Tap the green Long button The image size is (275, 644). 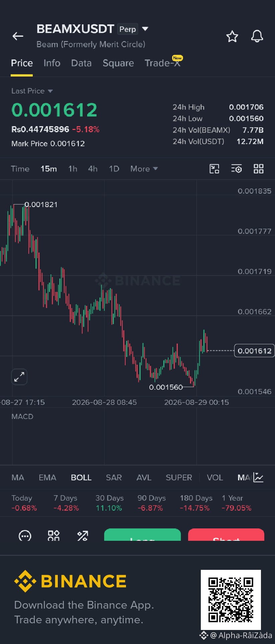coord(142,535)
